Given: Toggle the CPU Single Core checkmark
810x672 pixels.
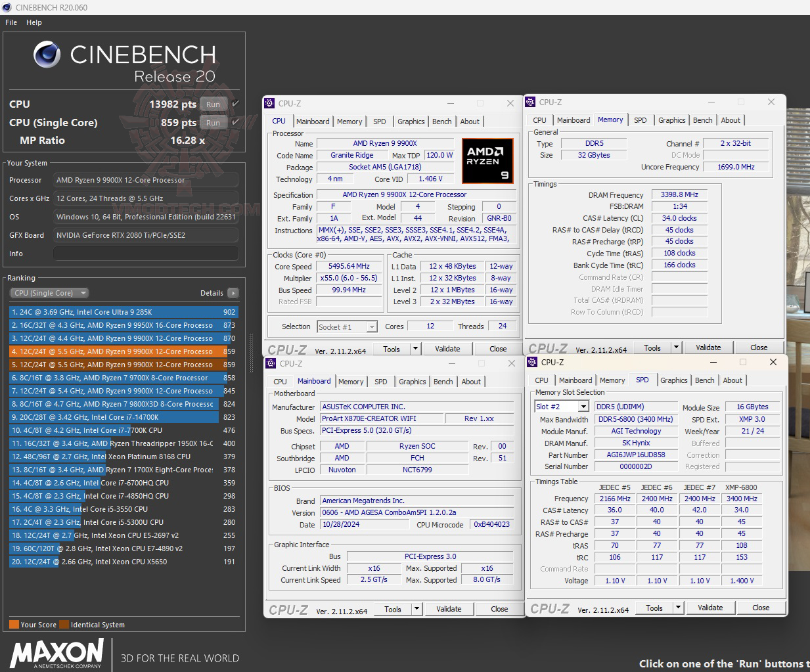Looking at the screenshot, I should [x=235, y=122].
